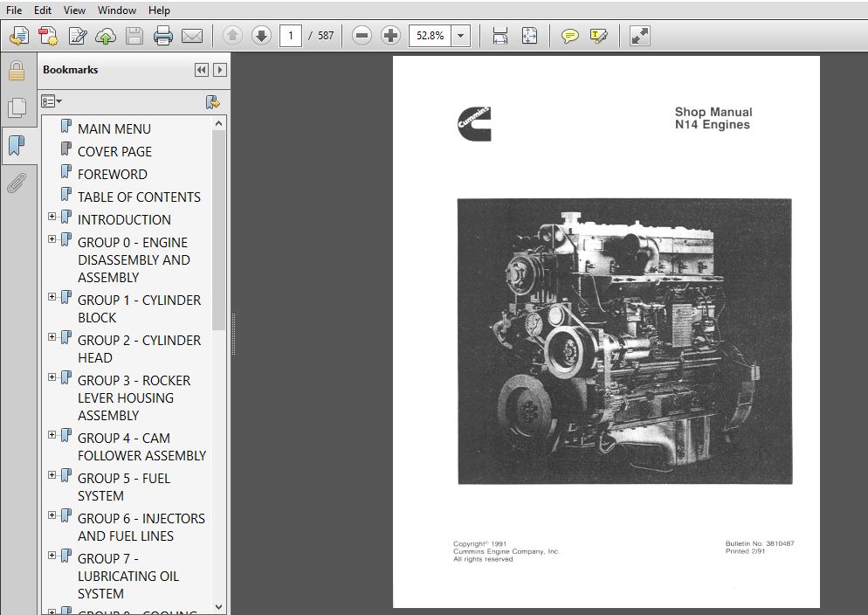Screen dimensions: 868x615
Task: Select the highlight text tool
Action: 599,36
